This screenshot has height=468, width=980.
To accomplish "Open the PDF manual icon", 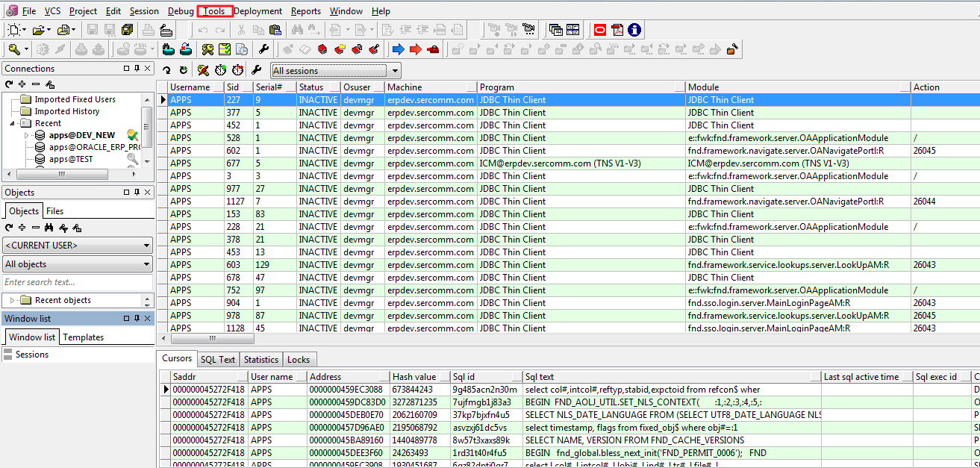I will 617,30.
